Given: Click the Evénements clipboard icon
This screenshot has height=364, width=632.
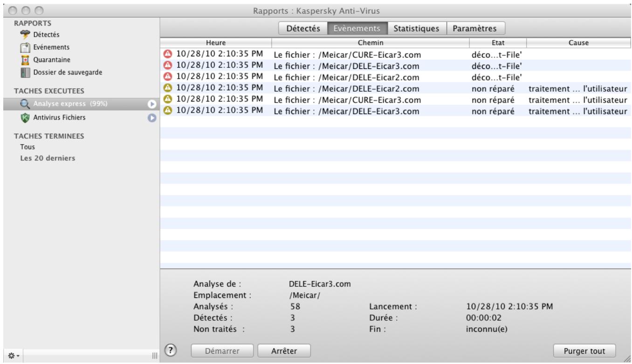Looking at the screenshot, I should (26, 47).
